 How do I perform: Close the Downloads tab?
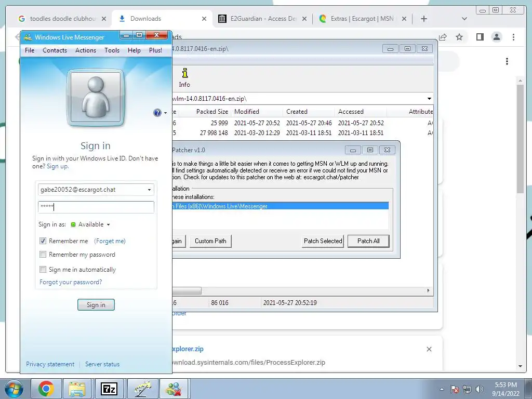click(204, 19)
